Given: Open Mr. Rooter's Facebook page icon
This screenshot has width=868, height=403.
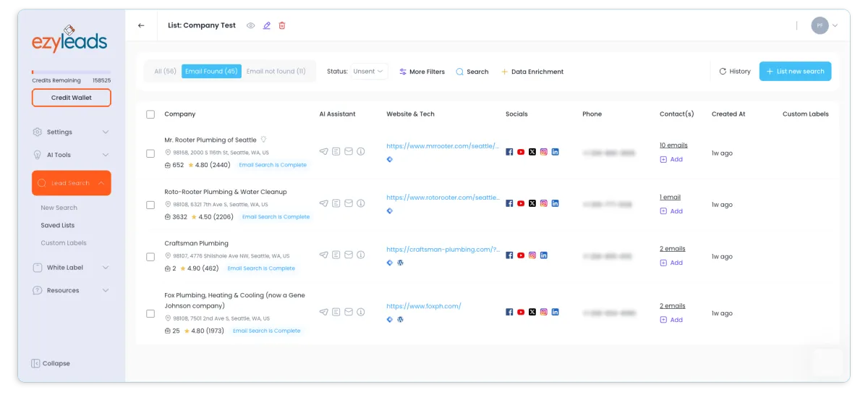Looking at the screenshot, I should [x=509, y=152].
